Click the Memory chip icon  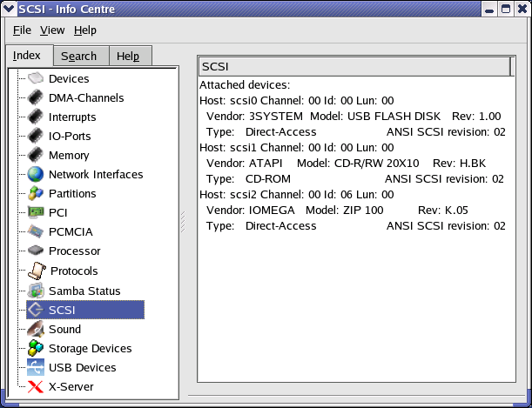(36, 155)
